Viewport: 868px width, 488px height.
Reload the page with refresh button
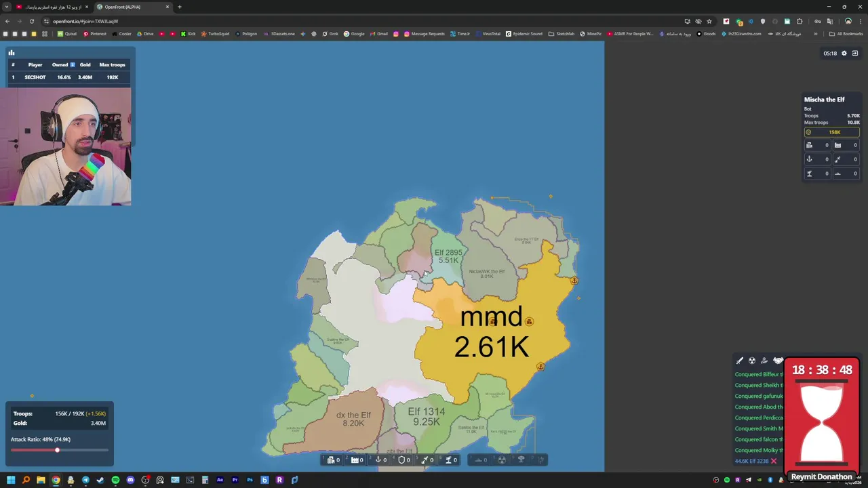31,21
